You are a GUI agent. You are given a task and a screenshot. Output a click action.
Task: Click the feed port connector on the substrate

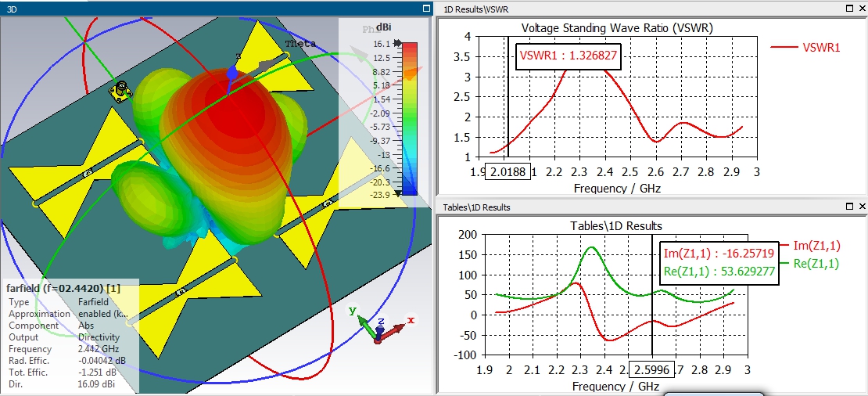(x=122, y=92)
